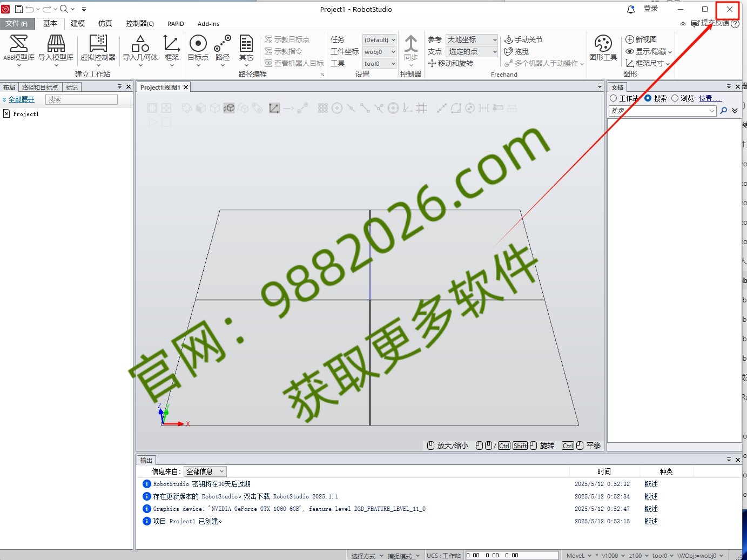The height and width of the screenshot is (560, 747).
Task: Click the UCS coordinates field in the status bar
Action: pyautogui.click(x=512, y=556)
